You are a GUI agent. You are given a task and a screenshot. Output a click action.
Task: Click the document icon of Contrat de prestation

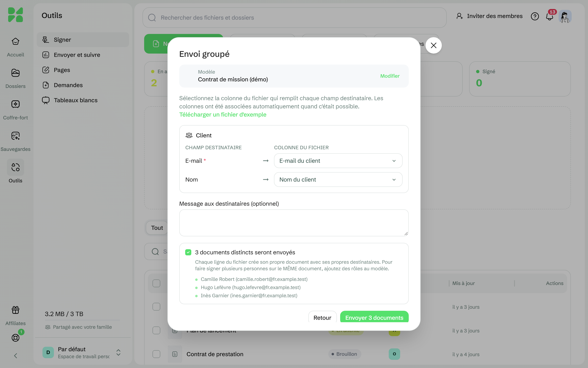(175, 354)
